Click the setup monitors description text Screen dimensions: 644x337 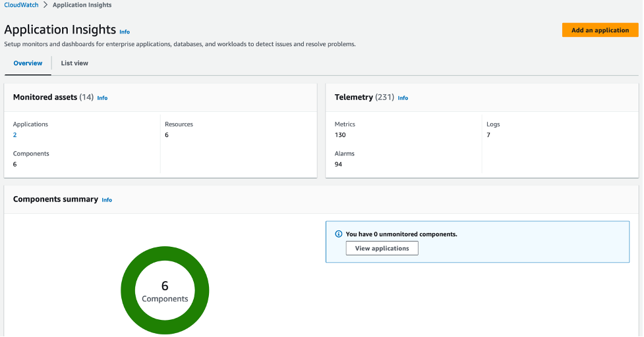(x=180, y=44)
